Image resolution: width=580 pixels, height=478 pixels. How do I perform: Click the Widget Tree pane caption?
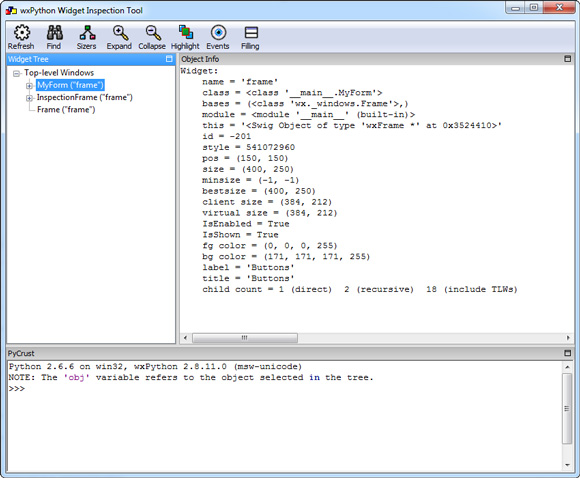[28, 59]
